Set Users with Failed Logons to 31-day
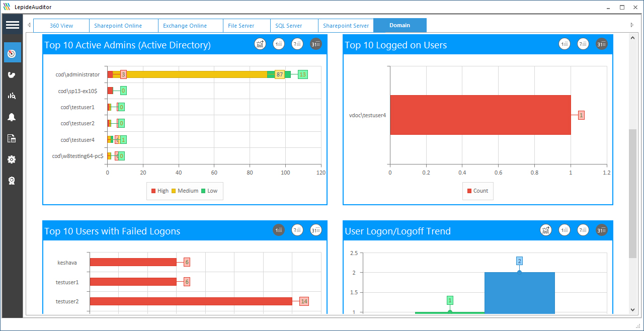The width and height of the screenshot is (644, 331). click(x=316, y=230)
